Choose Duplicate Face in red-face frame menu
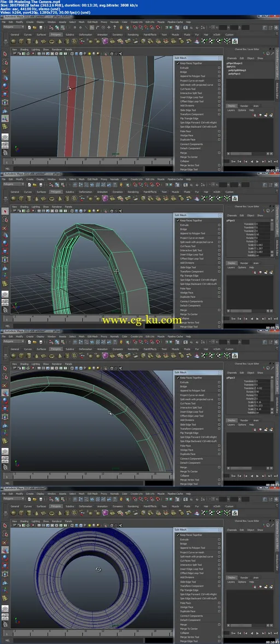280x644 pixels. 188,139
